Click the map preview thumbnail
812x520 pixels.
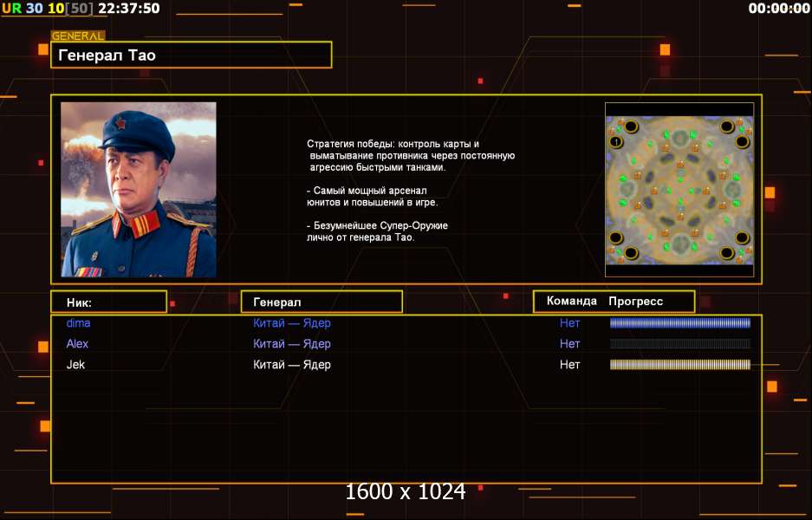point(679,190)
